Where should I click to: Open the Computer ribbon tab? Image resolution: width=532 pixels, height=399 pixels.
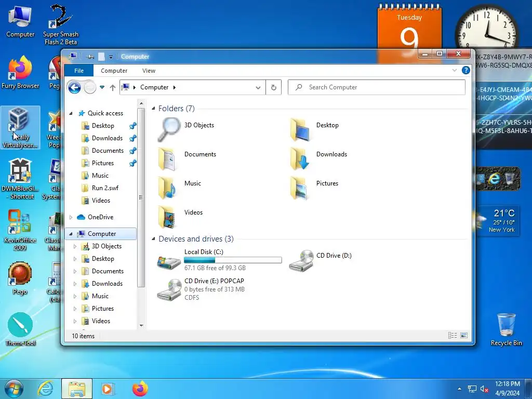[x=114, y=71]
